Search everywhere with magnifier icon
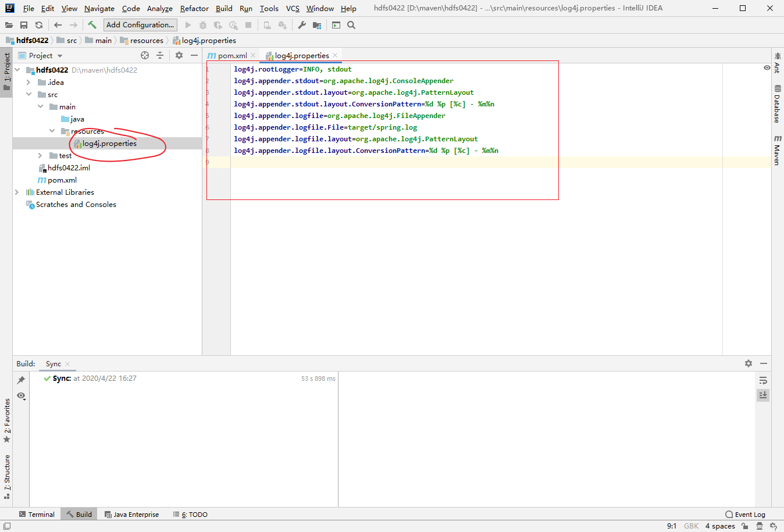 (351, 25)
